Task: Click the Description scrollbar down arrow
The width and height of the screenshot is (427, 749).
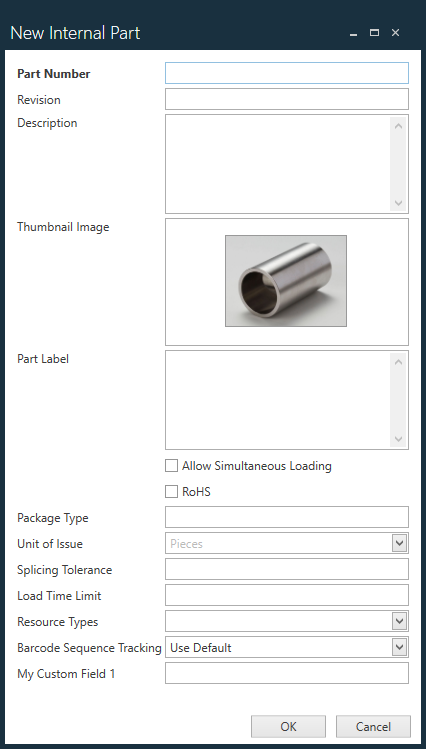Action: pos(399,203)
